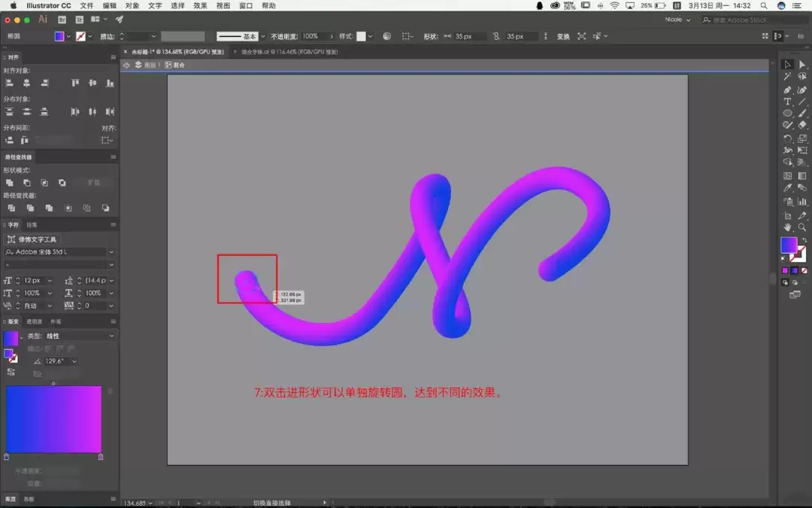Screen dimensions: 812x508
Task: Open Align To dropdown in Align panel
Action: click(108, 141)
